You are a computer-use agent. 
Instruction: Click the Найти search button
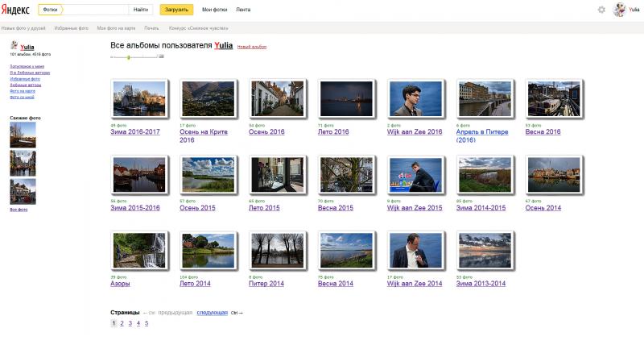click(x=140, y=10)
